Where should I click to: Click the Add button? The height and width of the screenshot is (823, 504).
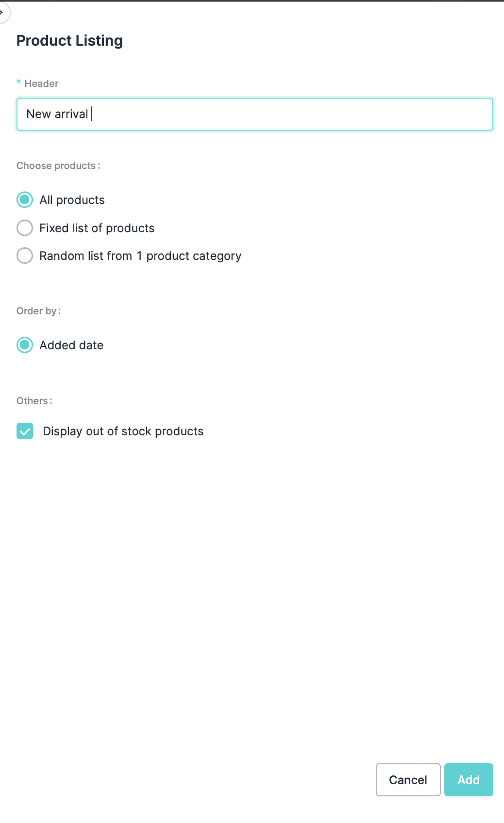pos(468,780)
